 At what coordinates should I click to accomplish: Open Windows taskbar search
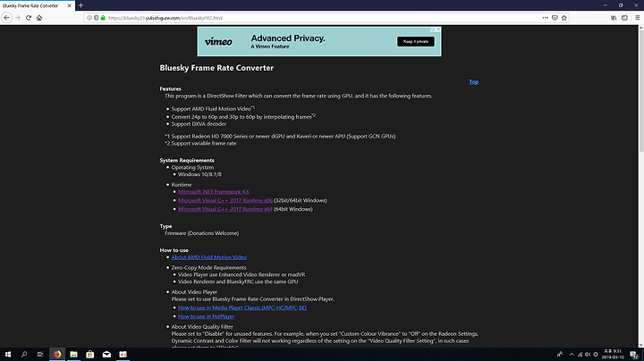point(24,355)
